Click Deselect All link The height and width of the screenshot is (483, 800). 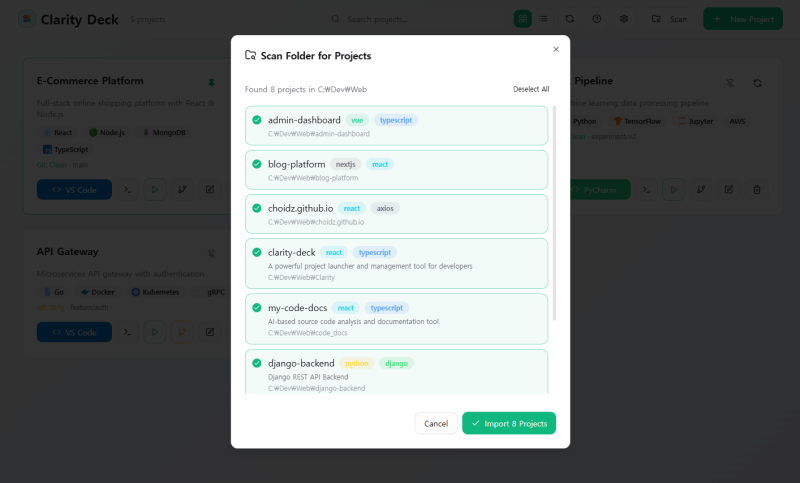tap(531, 89)
